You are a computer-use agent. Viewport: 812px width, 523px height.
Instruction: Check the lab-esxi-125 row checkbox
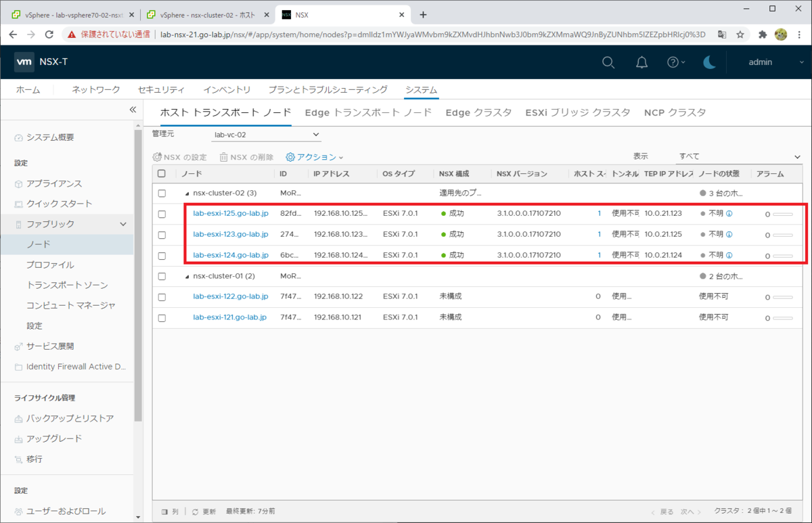click(x=162, y=214)
